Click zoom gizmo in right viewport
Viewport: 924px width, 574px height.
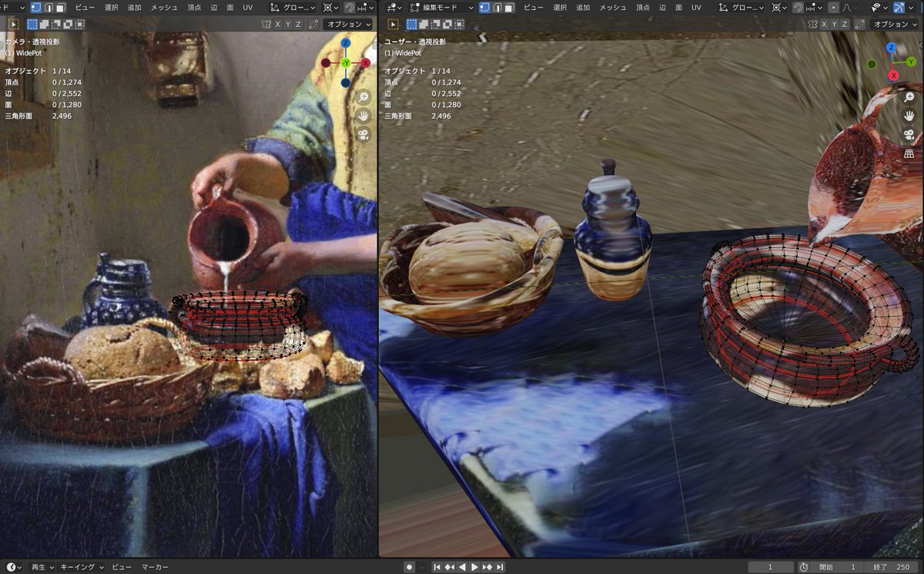click(909, 96)
